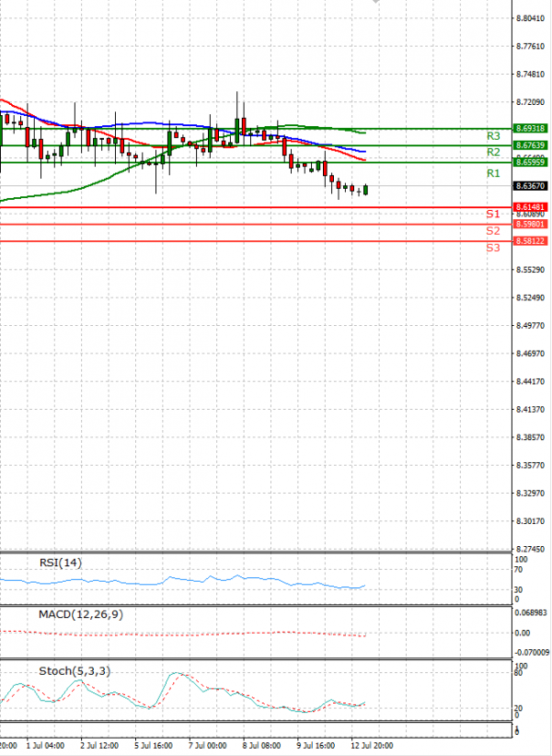The width and height of the screenshot is (552, 756).
Task: Select the S2 support label
Action: [493, 231]
